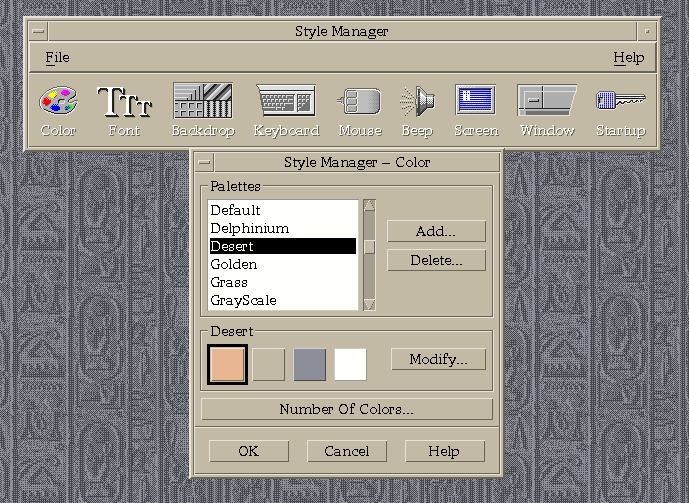Click the Modify... color button

click(438, 359)
